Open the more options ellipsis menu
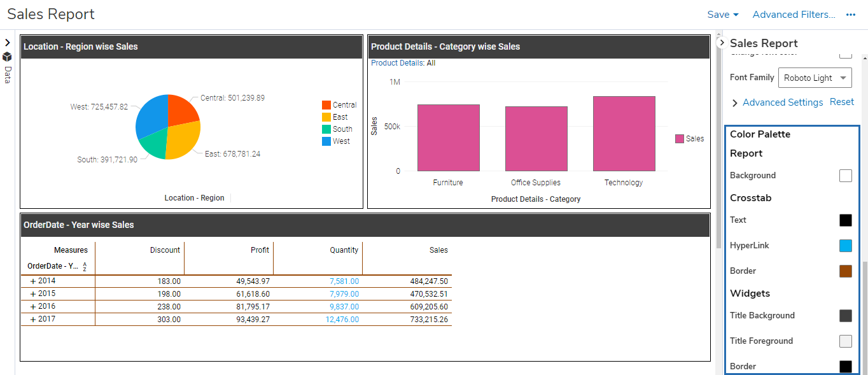Image resolution: width=868 pixels, height=375 pixels. pos(851,15)
